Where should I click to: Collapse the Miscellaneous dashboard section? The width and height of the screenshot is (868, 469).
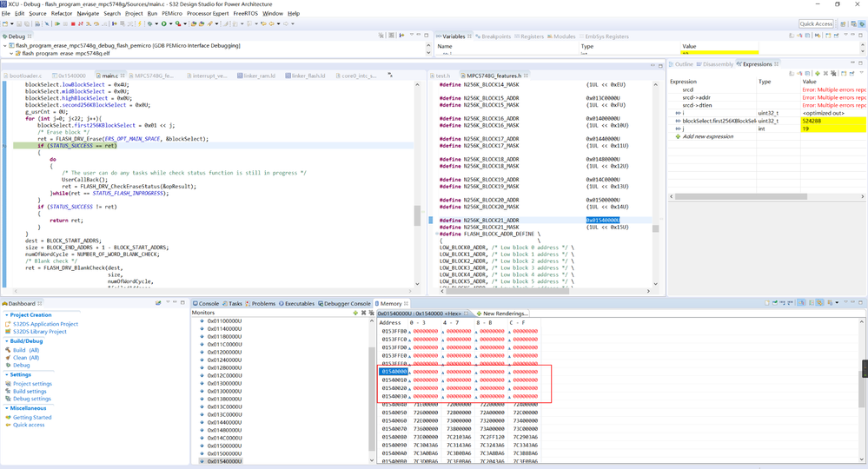(7, 408)
